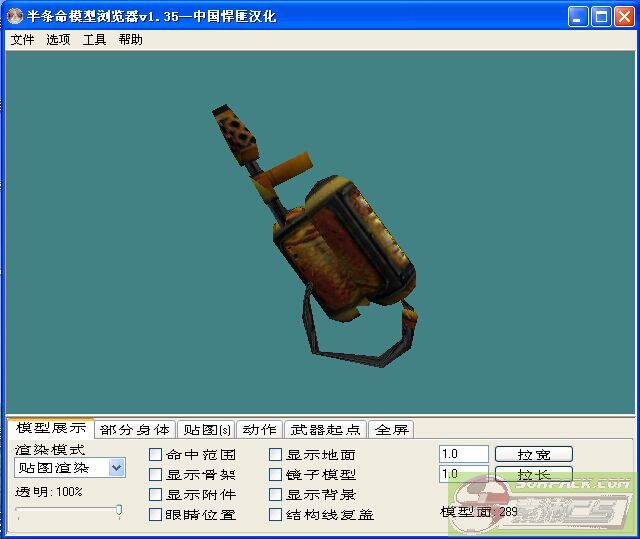Open the 选项 (Options) menu

click(x=58, y=40)
